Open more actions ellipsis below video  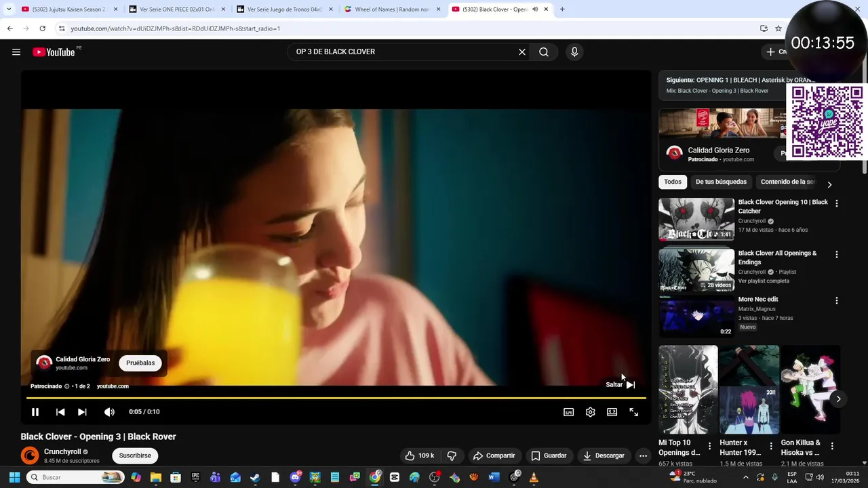point(644,455)
